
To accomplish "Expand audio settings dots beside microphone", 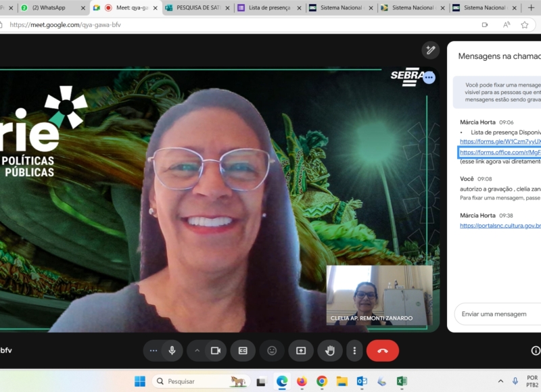I will point(154,351).
